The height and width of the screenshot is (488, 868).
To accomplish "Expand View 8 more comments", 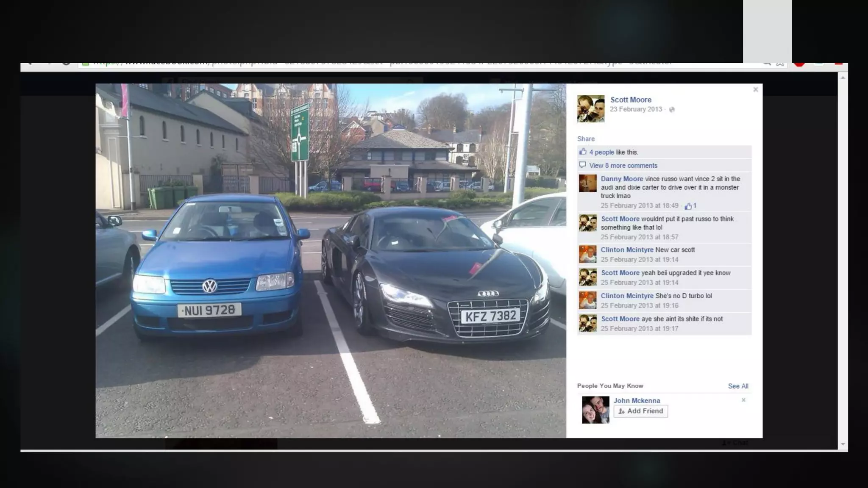I will click(x=623, y=166).
